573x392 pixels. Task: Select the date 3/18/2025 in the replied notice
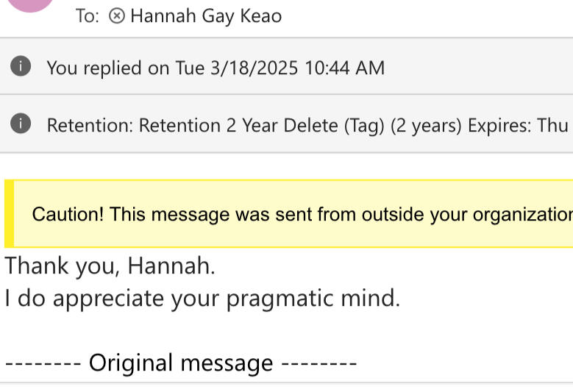point(254,68)
